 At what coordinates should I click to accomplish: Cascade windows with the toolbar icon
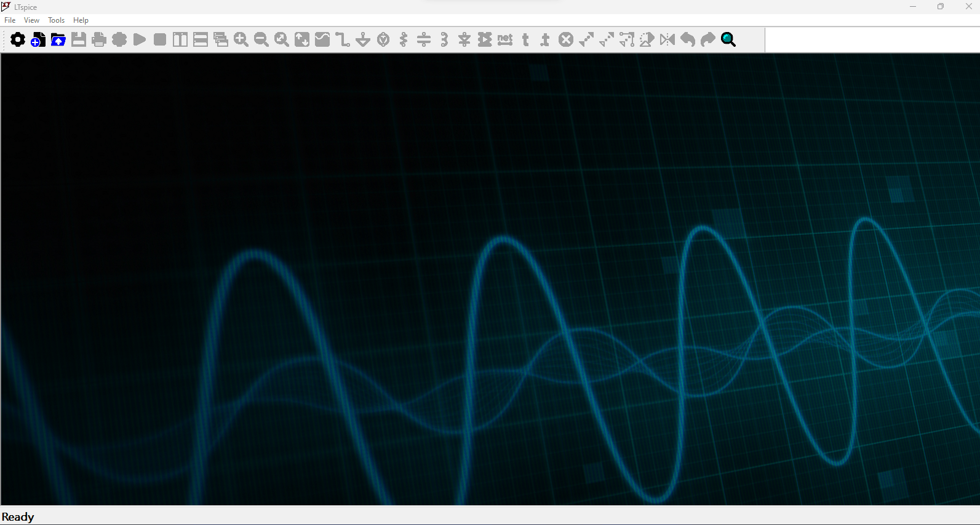point(221,40)
